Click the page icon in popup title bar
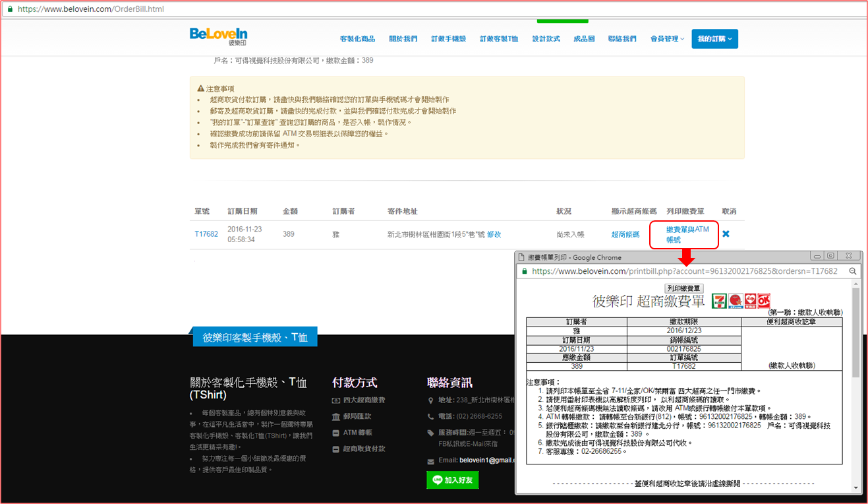 point(522,257)
